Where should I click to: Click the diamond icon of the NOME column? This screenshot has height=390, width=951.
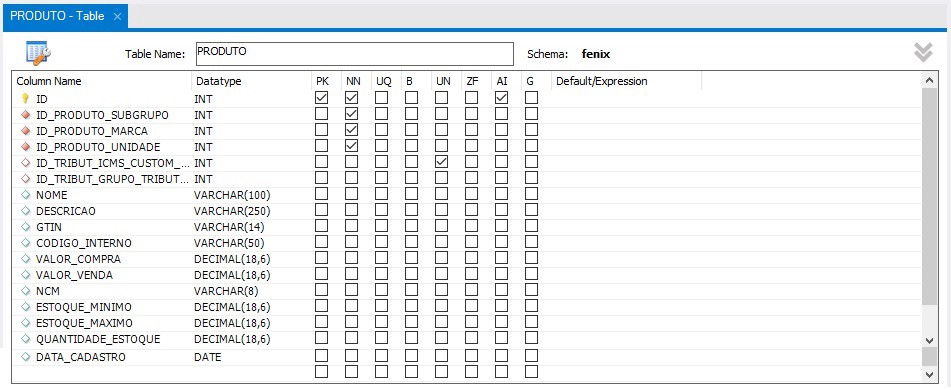[25, 195]
